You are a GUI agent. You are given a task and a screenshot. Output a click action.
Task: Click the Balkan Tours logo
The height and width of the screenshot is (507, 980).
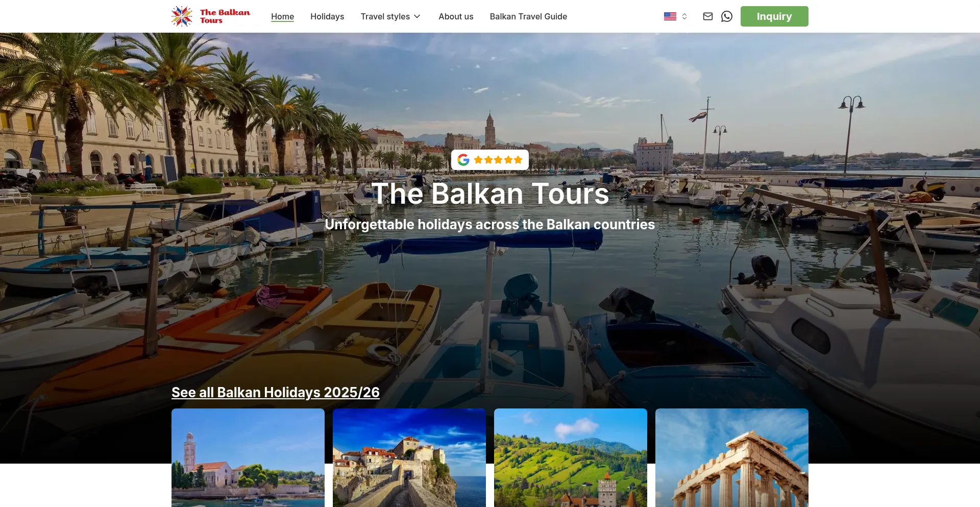click(211, 16)
